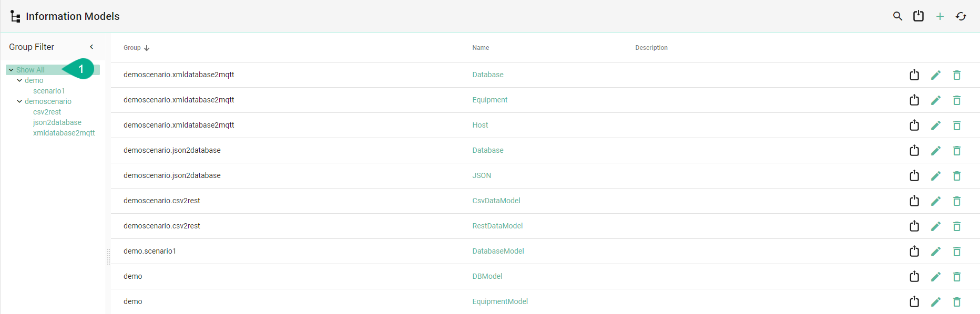
Task: Open the EquipmentModel link
Action: click(499, 301)
